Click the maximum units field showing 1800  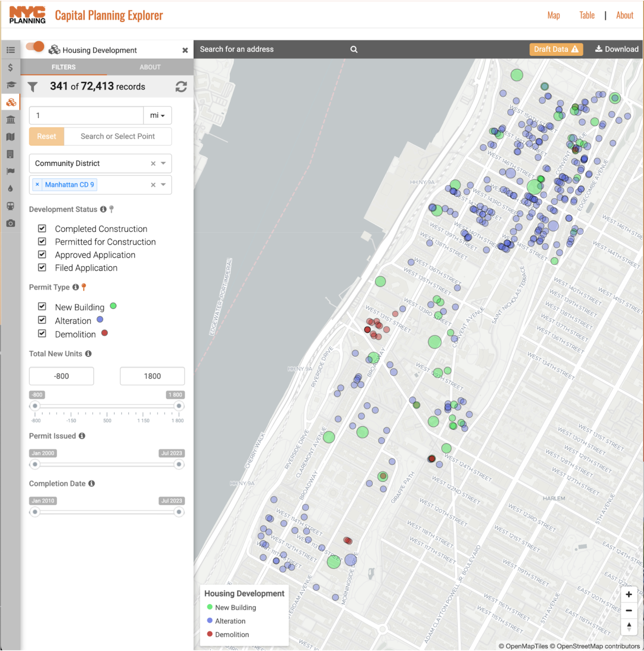tap(152, 376)
